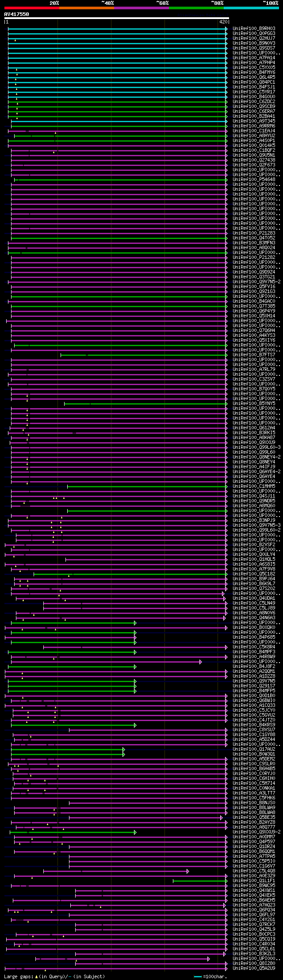283x980 pixels.
Task: Click hit label UniRef100_B7FTS7
Action: tap(254, 355)
